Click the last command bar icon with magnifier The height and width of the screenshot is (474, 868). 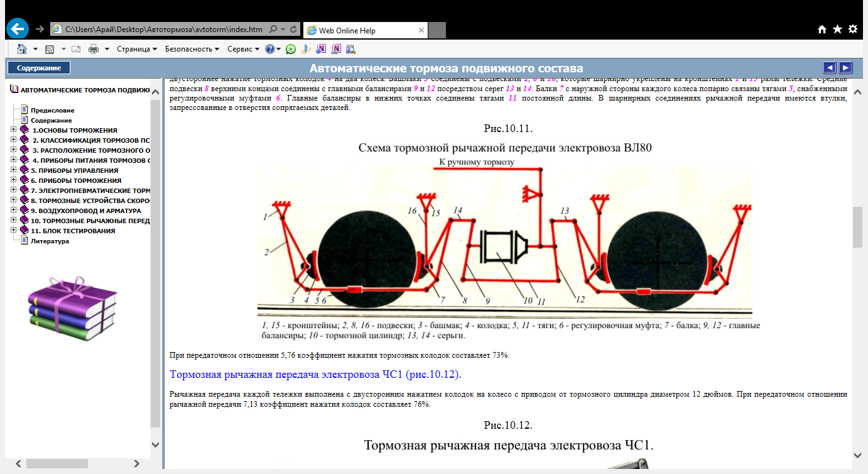point(350,49)
